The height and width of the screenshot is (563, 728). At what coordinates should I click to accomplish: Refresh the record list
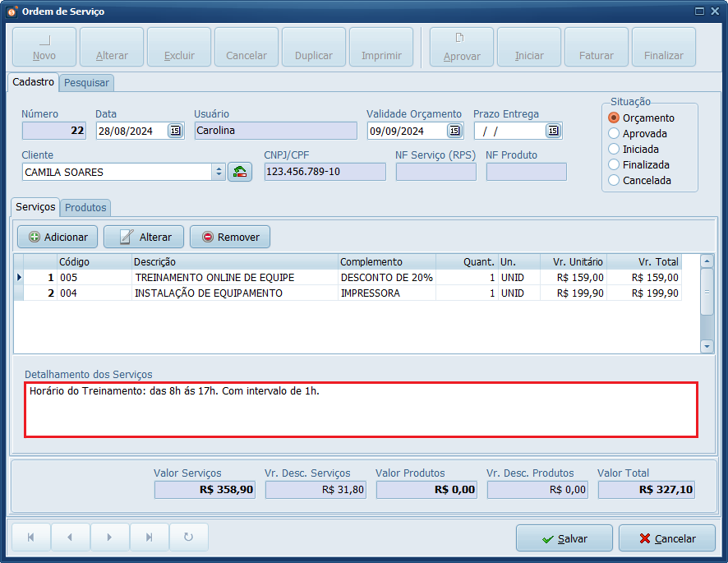click(188, 538)
